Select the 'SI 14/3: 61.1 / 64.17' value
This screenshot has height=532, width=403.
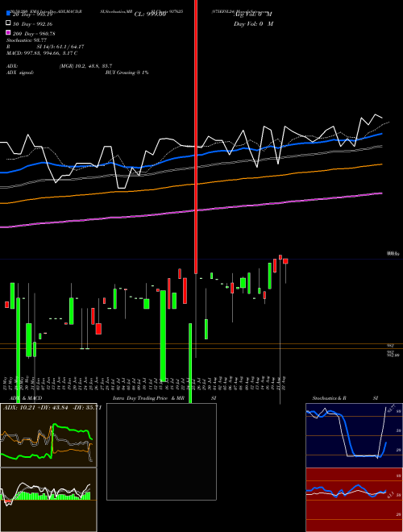tap(60, 47)
